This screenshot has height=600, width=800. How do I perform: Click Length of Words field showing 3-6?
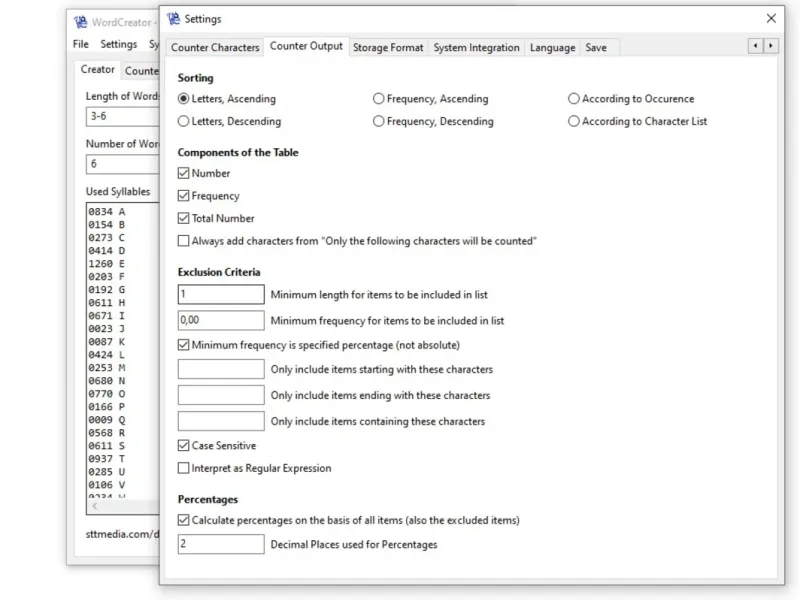point(122,116)
